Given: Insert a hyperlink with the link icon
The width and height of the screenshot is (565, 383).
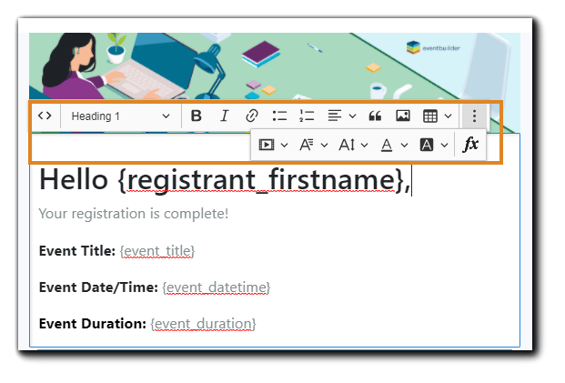Looking at the screenshot, I should coord(252,116).
